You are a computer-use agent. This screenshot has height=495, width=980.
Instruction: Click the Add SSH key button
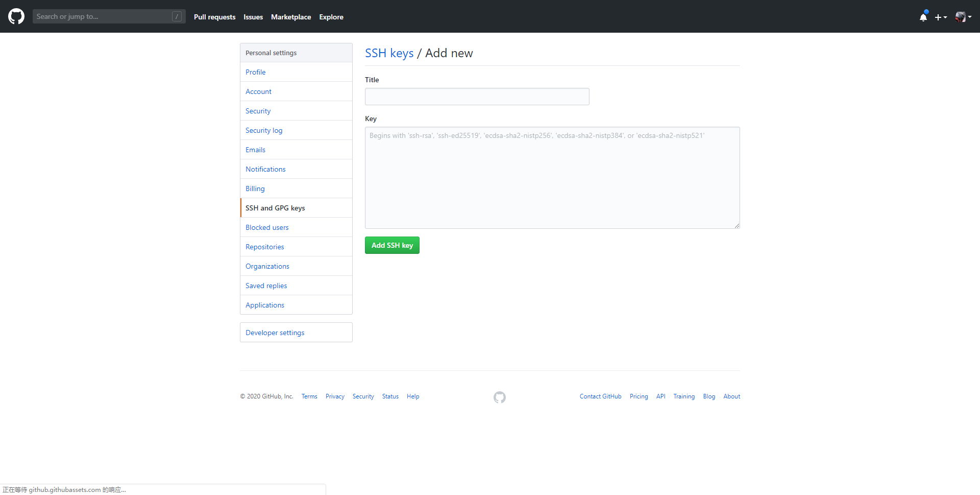[392, 245]
